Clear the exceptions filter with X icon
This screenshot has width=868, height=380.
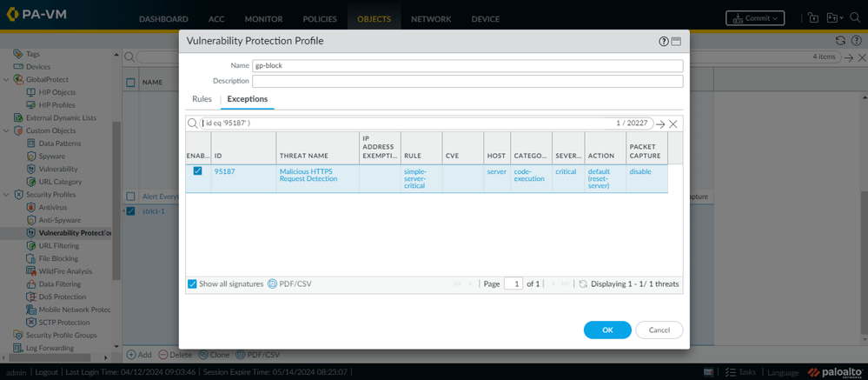tap(673, 124)
